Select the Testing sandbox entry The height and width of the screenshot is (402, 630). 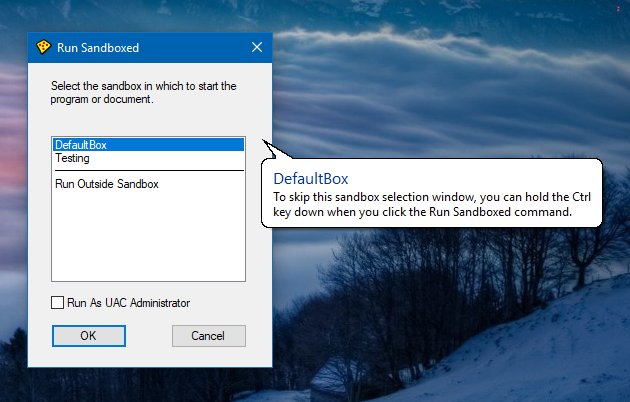click(x=148, y=158)
